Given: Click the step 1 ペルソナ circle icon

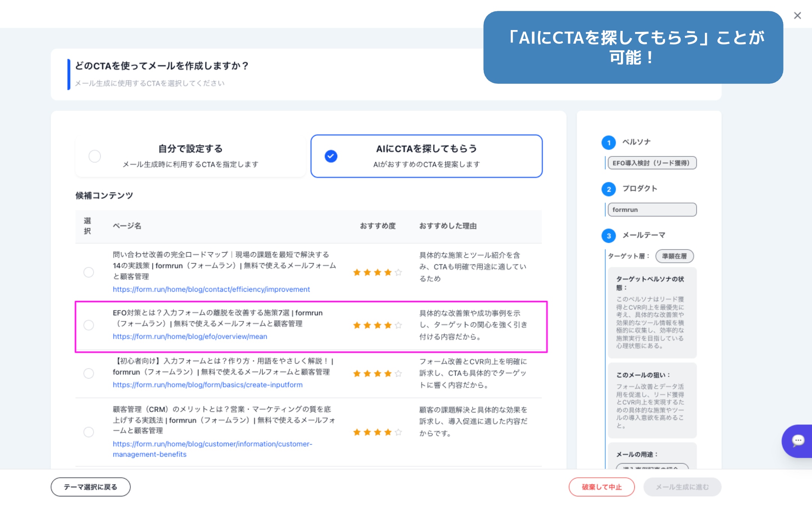Looking at the screenshot, I should pyautogui.click(x=608, y=142).
